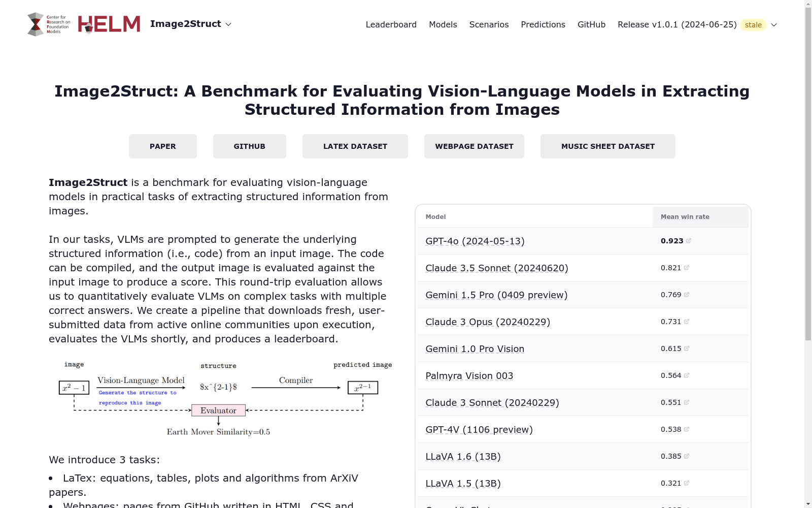The image size is (812, 508).
Task: Expand the release version dropdown chevron
Action: pyautogui.click(x=774, y=25)
